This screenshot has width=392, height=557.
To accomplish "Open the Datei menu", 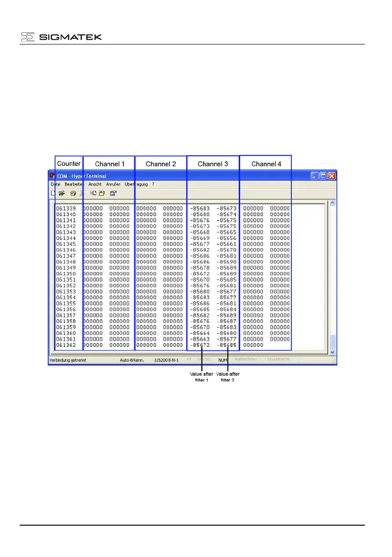I will (x=55, y=184).
